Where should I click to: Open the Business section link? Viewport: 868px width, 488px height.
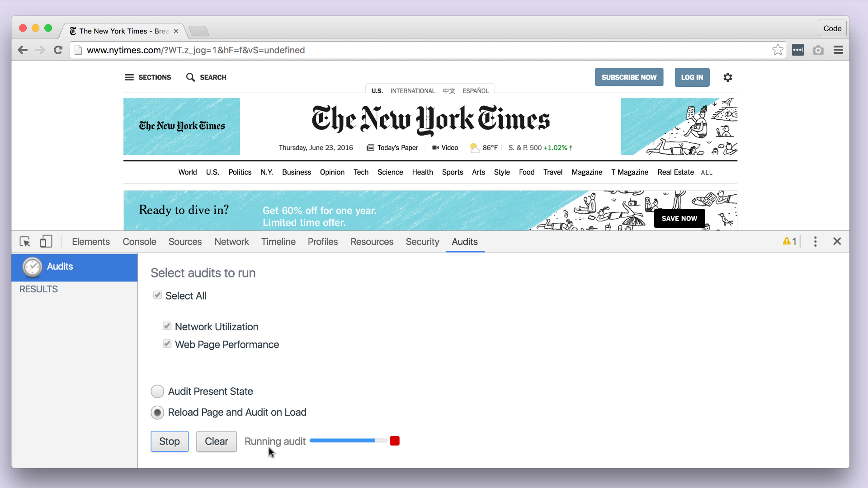[296, 172]
